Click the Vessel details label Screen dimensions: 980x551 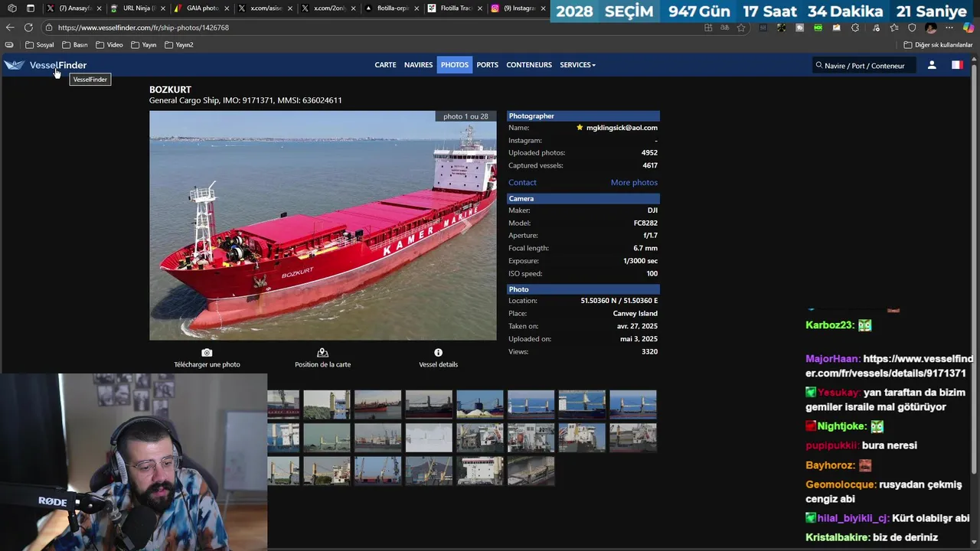438,364
